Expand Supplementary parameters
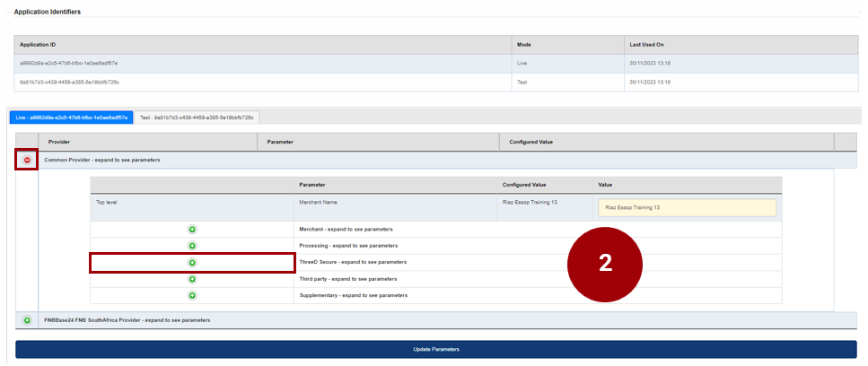 click(x=192, y=296)
